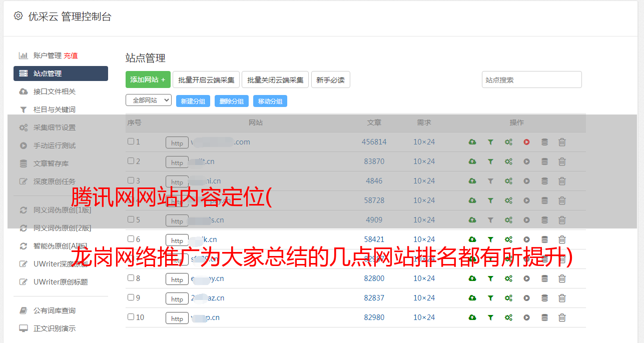Open the 新手必读 guide button
This screenshot has width=644, height=343.
(x=330, y=79)
